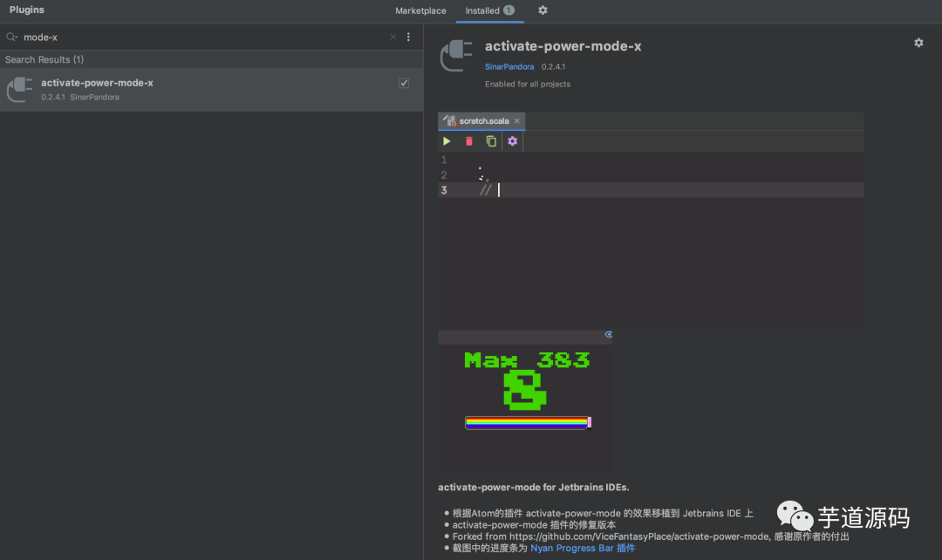Click the activate-power-mode-x detail title

pyautogui.click(x=563, y=46)
